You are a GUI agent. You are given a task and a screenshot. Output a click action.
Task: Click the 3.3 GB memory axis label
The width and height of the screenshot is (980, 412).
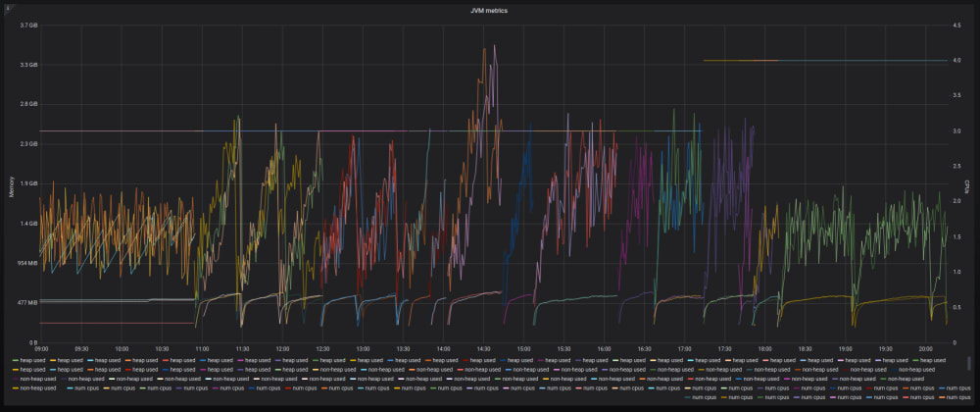click(29, 65)
